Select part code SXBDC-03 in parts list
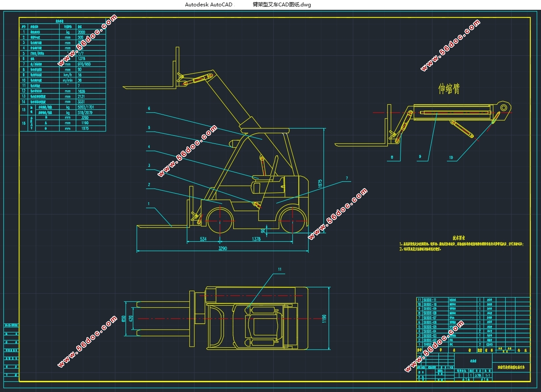 tap(430, 335)
